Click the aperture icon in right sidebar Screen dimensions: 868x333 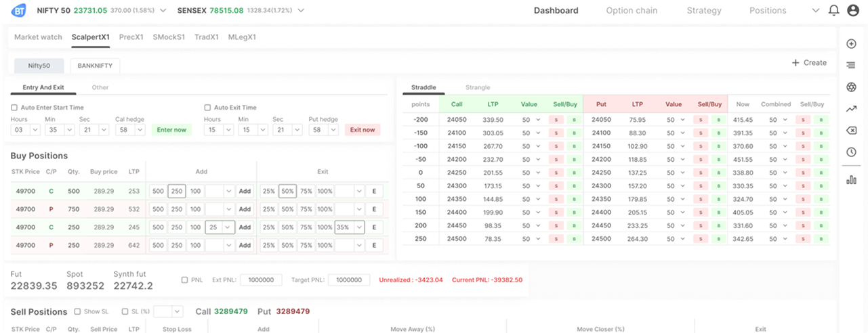(x=851, y=87)
